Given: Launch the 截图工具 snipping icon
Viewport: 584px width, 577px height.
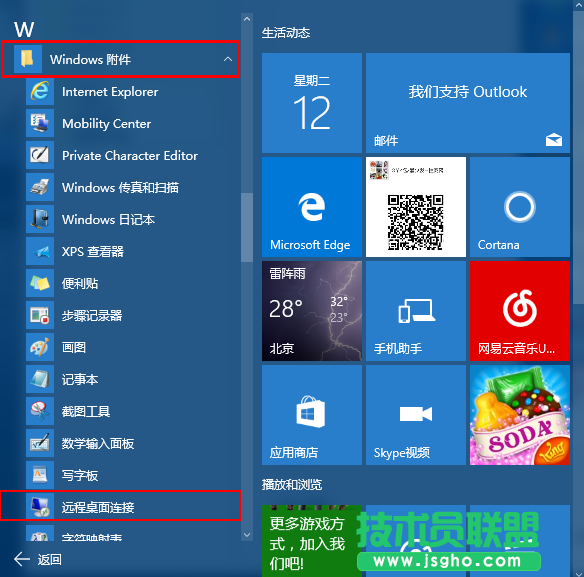Looking at the screenshot, I should 40,412.
